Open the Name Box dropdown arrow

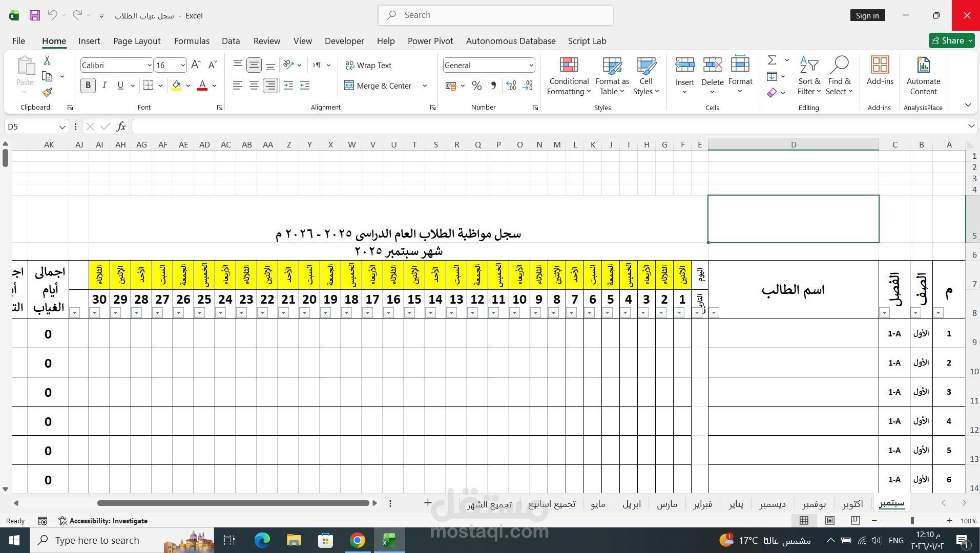pyautogui.click(x=62, y=126)
